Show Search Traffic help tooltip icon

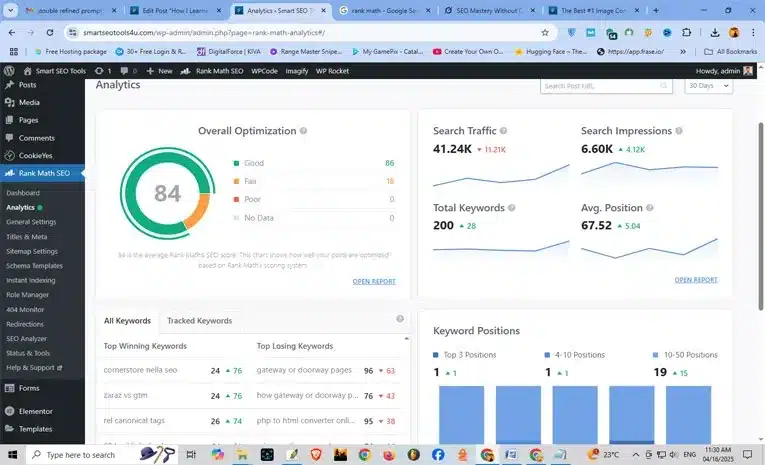click(x=503, y=131)
